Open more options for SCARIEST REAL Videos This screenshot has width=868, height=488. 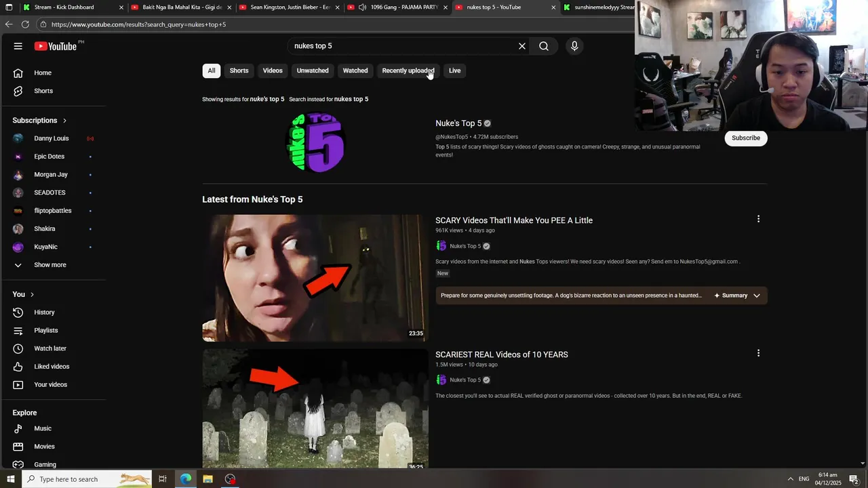[758, 353]
